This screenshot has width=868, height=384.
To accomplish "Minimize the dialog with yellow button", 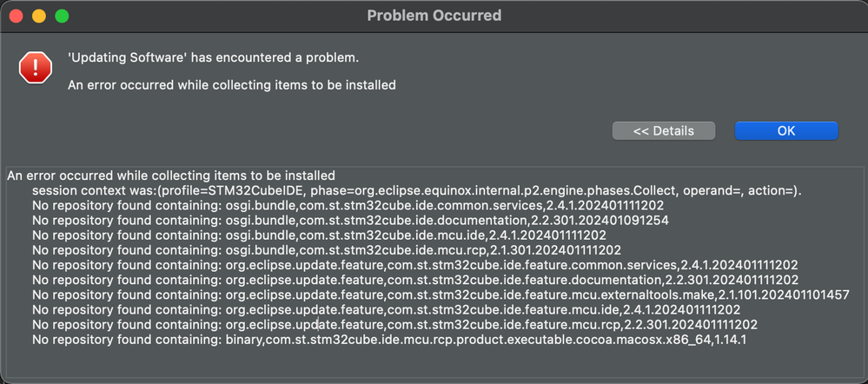I will [x=39, y=16].
